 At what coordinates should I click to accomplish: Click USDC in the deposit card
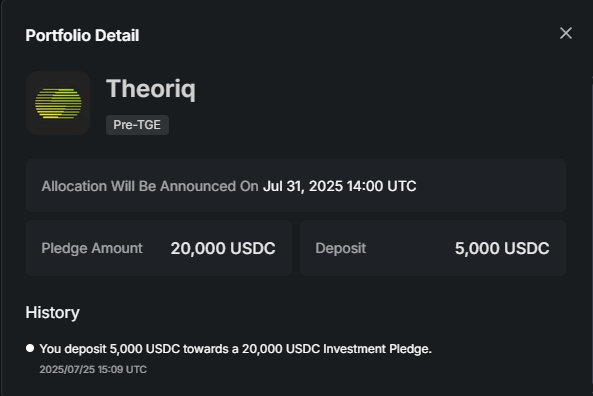pyautogui.click(x=527, y=248)
